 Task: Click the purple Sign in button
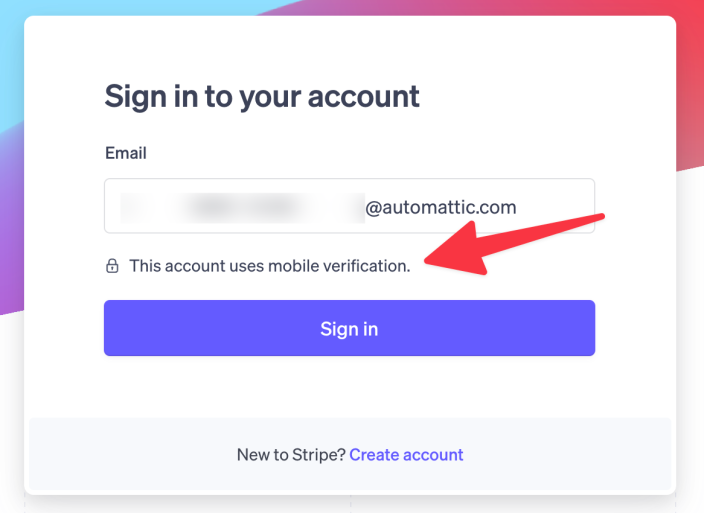(349, 328)
